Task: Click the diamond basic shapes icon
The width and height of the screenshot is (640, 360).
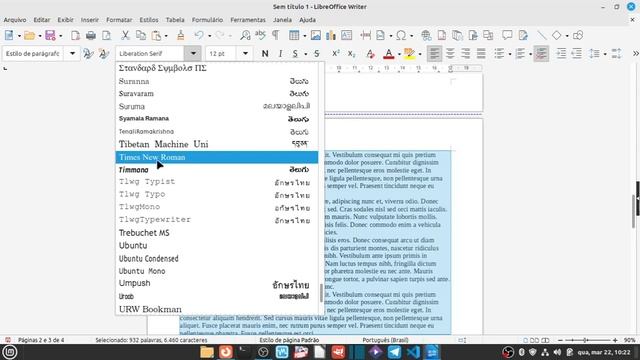Action: tap(556, 36)
